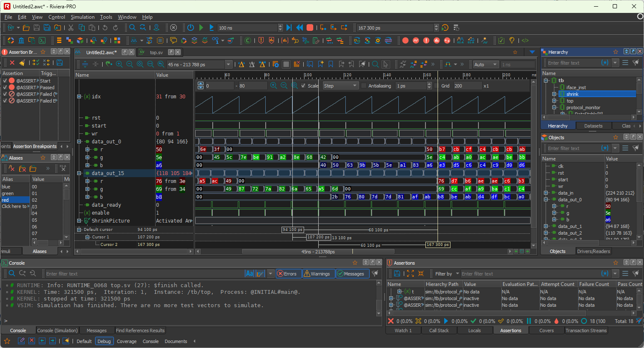This screenshot has width=644, height=348.
Task: Delete assertion breakpoint with red X icon
Action: coord(12,63)
